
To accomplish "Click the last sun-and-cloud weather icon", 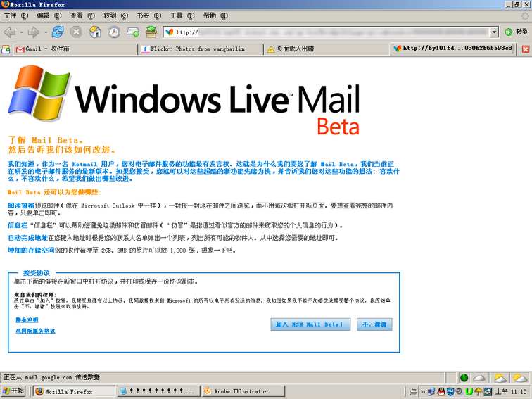I will coord(520,378).
